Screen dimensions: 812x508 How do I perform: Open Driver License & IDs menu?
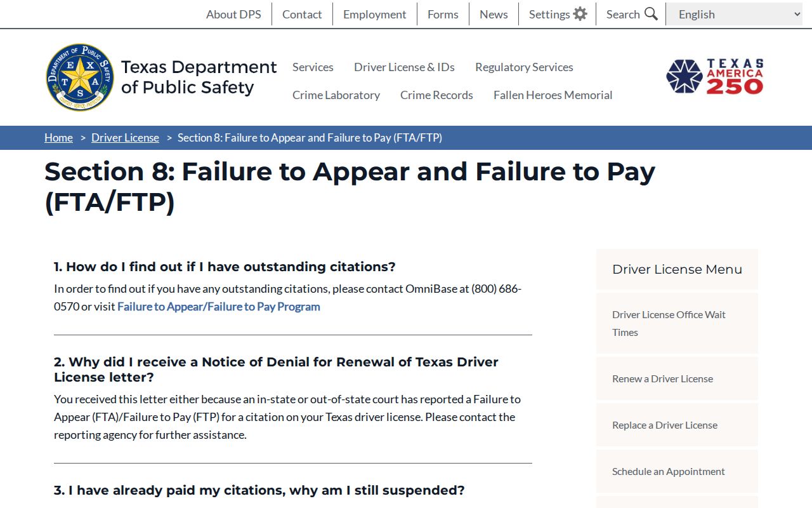point(404,67)
